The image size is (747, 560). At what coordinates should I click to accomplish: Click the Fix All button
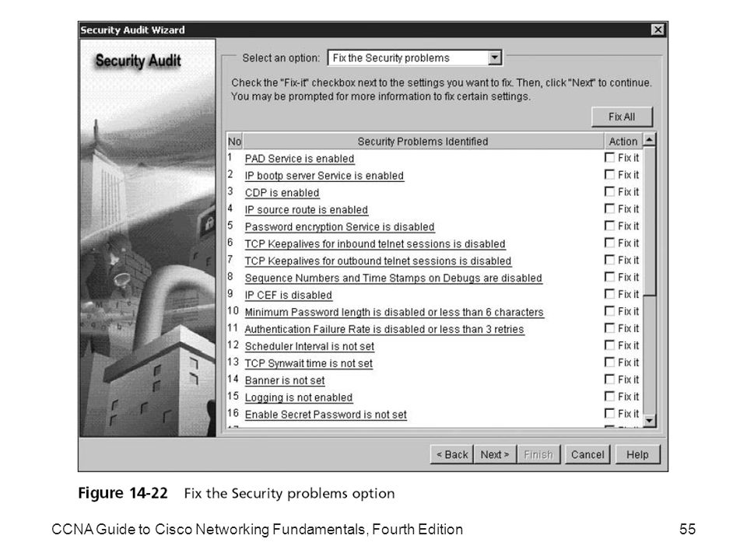622,117
